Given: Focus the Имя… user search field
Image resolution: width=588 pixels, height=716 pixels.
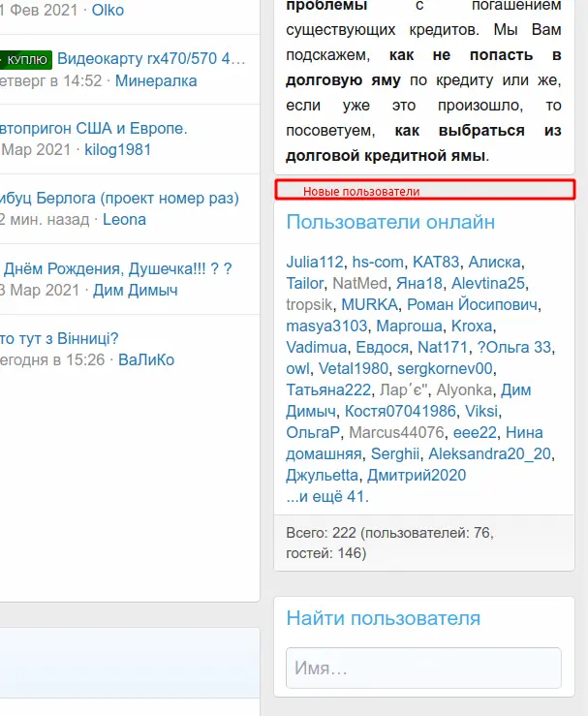Looking at the screenshot, I should 423,669.
